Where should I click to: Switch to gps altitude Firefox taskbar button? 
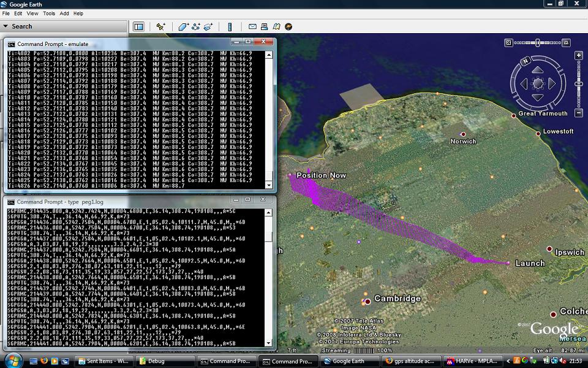pyautogui.click(x=410, y=361)
